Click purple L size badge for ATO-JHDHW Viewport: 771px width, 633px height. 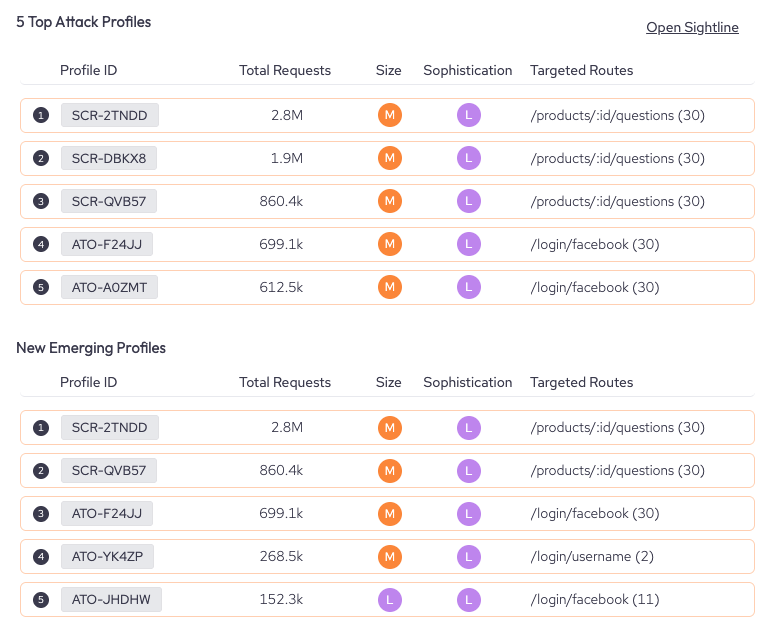click(x=389, y=599)
